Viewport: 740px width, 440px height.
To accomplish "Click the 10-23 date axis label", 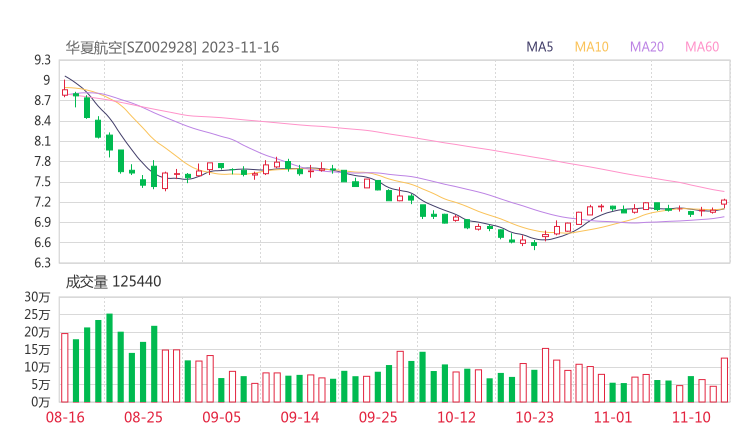I will tap(534, 417).
